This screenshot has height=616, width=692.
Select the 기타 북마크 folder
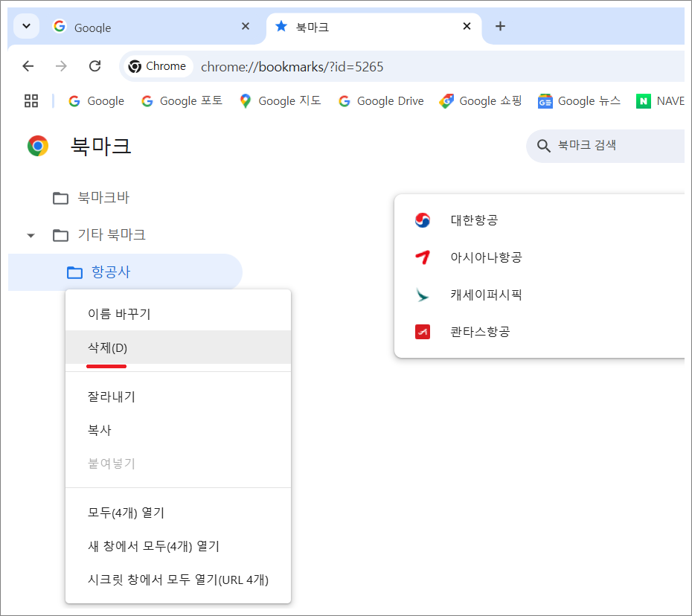coord(99,235)
